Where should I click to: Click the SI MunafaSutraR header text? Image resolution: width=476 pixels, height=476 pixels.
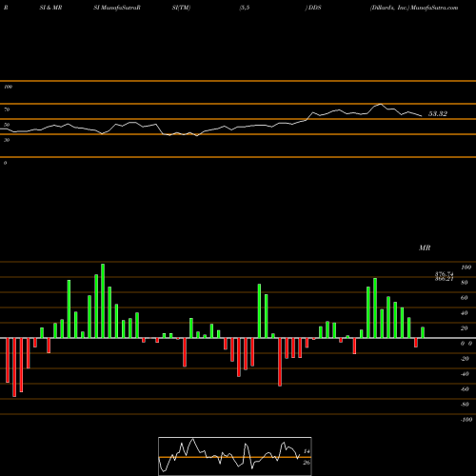coord(117,8)
